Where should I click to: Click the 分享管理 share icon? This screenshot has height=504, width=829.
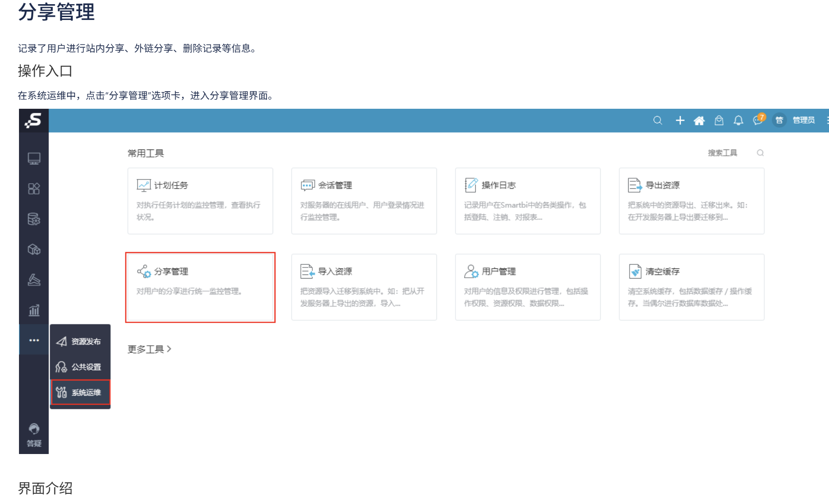pyautogui.click(x=144, y=271)
